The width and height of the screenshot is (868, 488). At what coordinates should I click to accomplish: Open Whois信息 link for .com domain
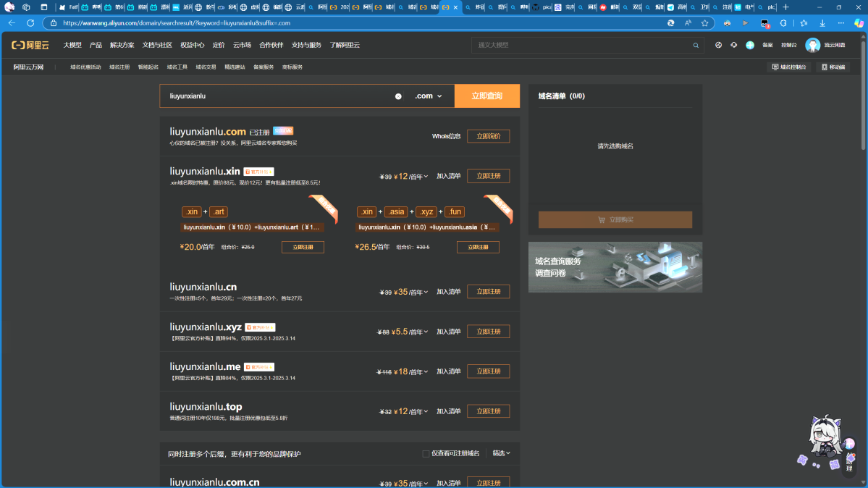(446, 136)
